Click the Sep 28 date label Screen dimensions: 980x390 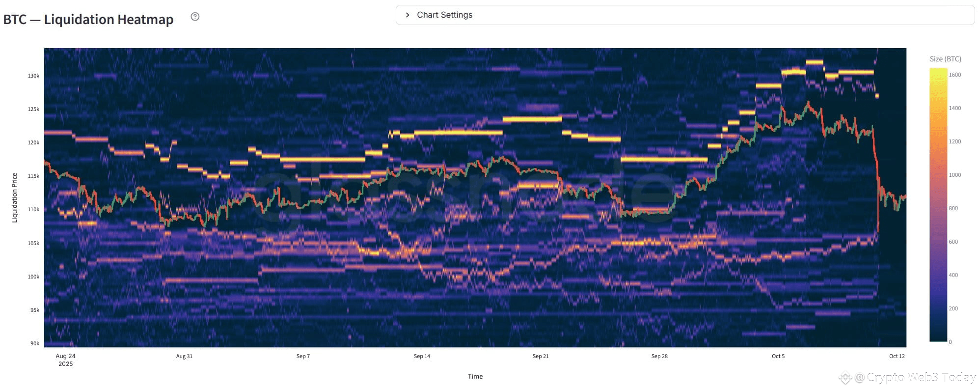tap(659, 356)
